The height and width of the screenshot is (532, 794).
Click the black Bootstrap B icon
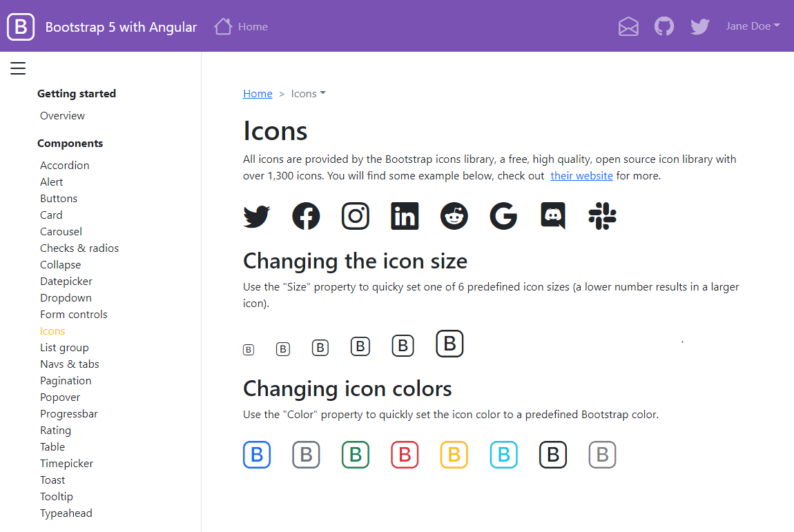click(553, 455)
